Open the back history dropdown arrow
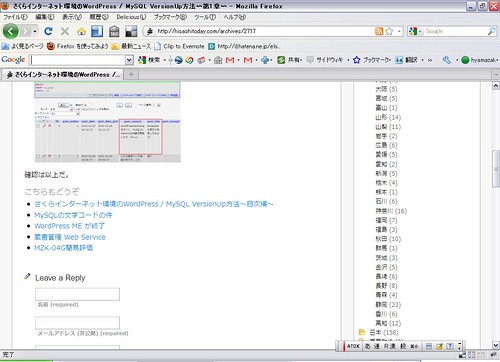The width and height of the screenshot is (500, 362). click(35, 32)
